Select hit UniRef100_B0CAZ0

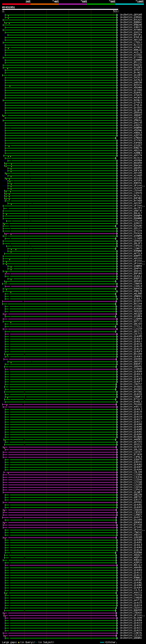(x=131, y=20)
